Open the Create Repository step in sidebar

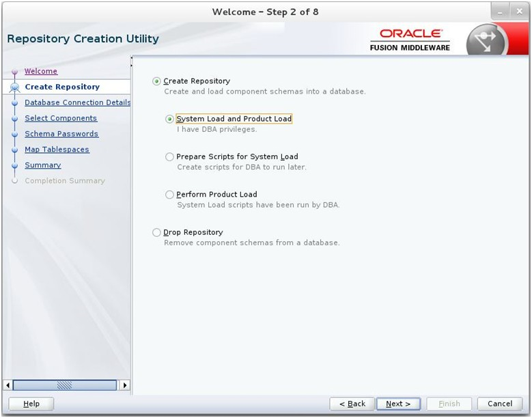click(62, 87)
